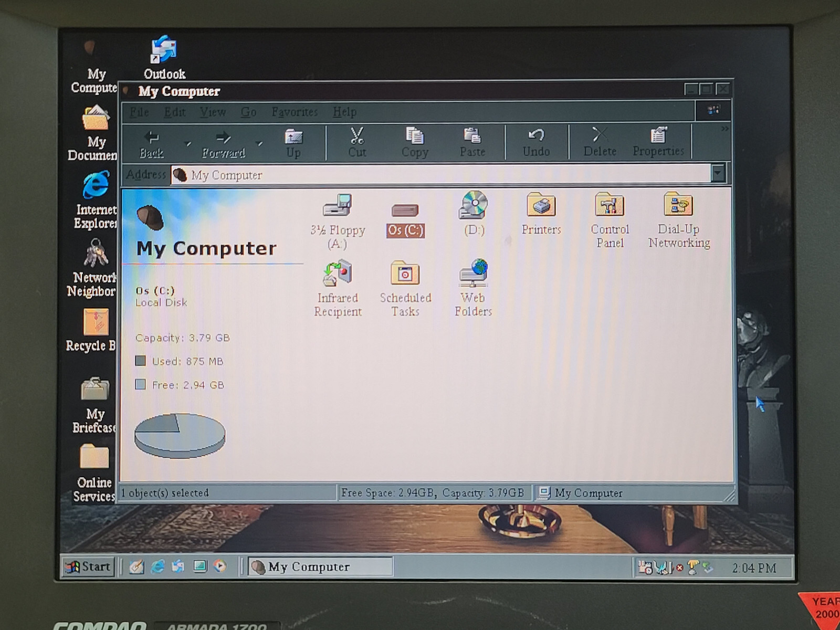Select the Web Folders icon

pos(473,288)
